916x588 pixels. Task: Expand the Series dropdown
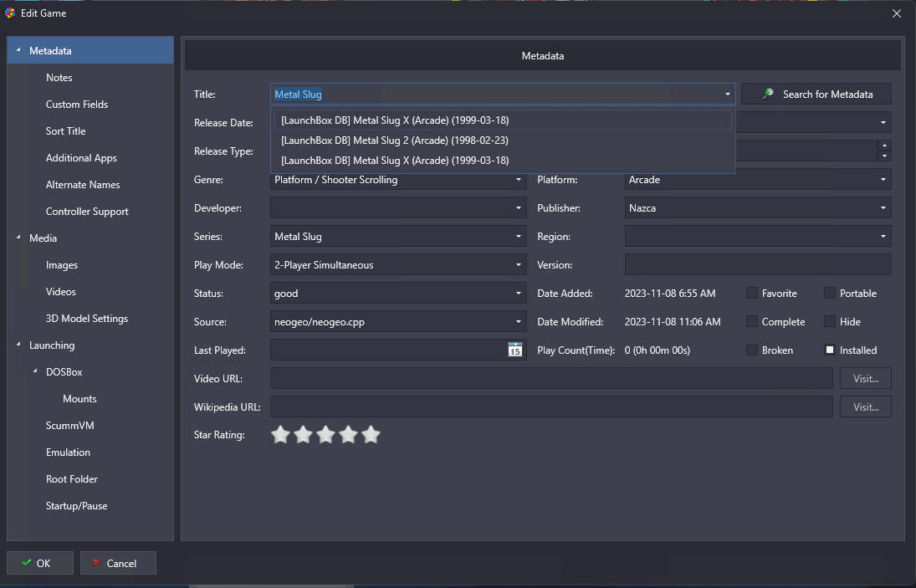click(518, 237)
